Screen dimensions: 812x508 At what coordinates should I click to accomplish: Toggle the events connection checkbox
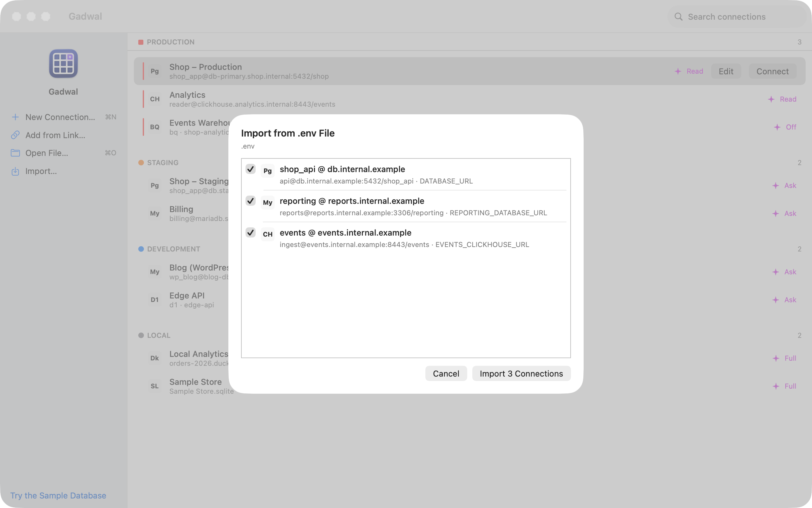tap(250, 232)
